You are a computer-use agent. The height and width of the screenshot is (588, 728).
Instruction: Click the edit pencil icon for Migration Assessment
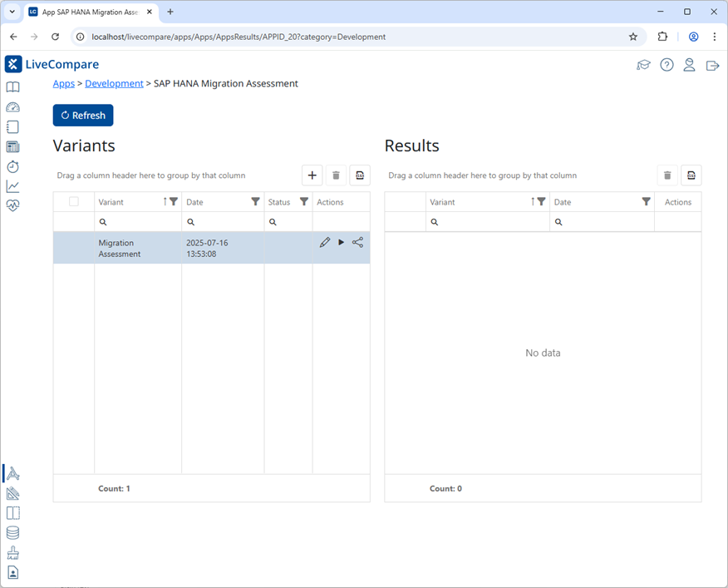click(x=325, y=242)
